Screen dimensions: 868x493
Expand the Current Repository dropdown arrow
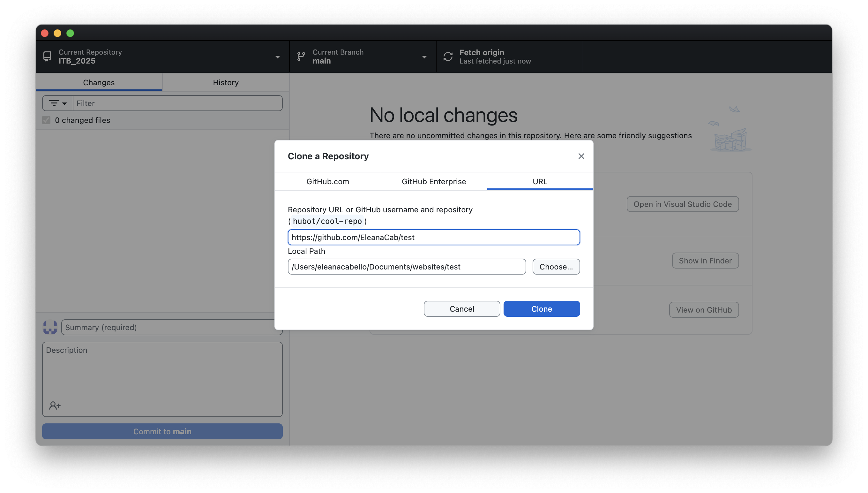coord(278,57)
